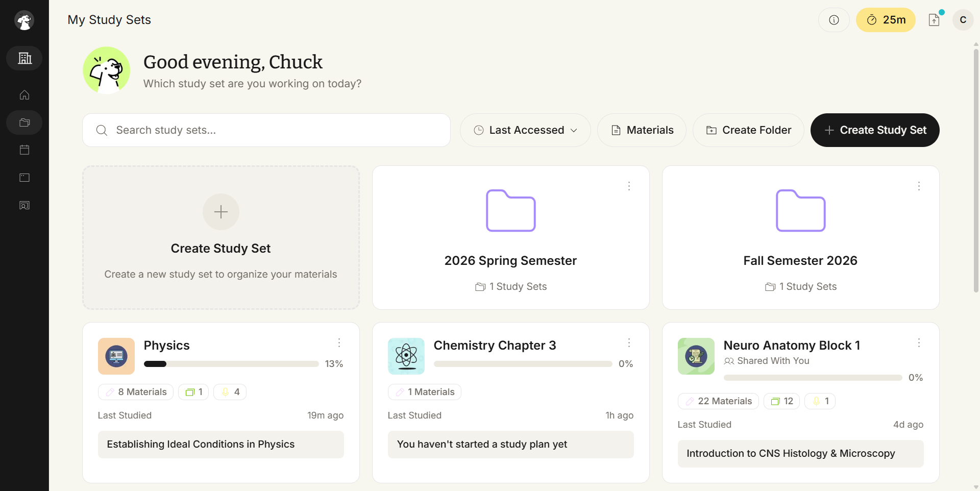The width and height of the screenshot is (980, 491).
Task: Click the black Create Study Set button
Action: point(875,130)
